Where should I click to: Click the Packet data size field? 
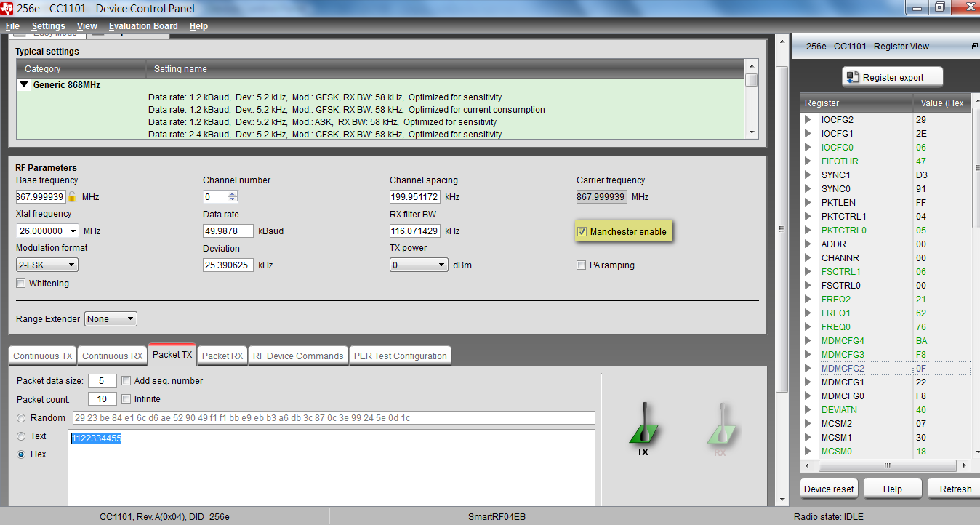[103, 381]
